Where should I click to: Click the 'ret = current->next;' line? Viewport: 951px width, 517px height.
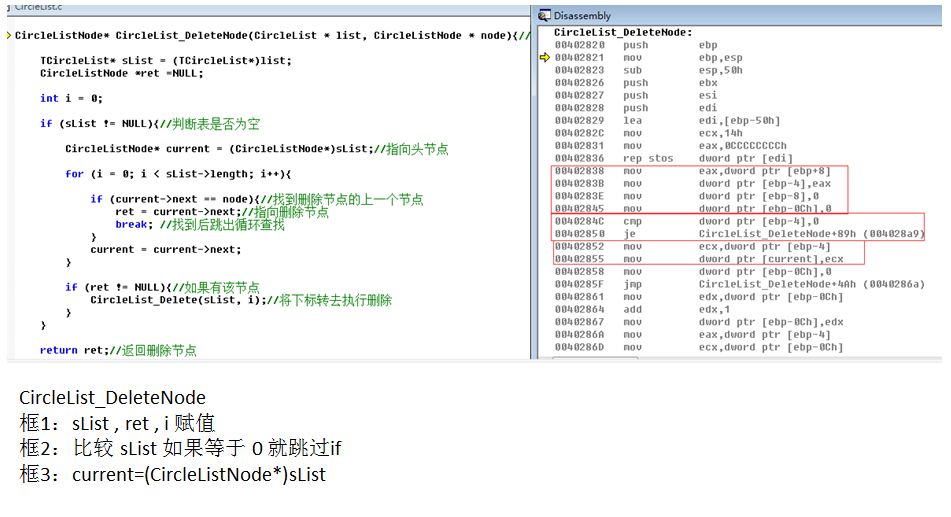click(x=222, y=212)
